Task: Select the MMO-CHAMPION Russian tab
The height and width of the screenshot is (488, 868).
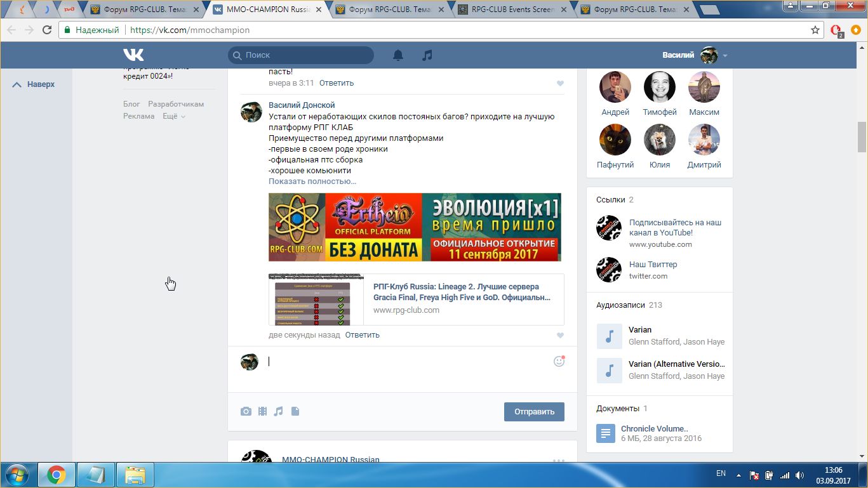Action: pyautogui.click(x=269, y=10)
